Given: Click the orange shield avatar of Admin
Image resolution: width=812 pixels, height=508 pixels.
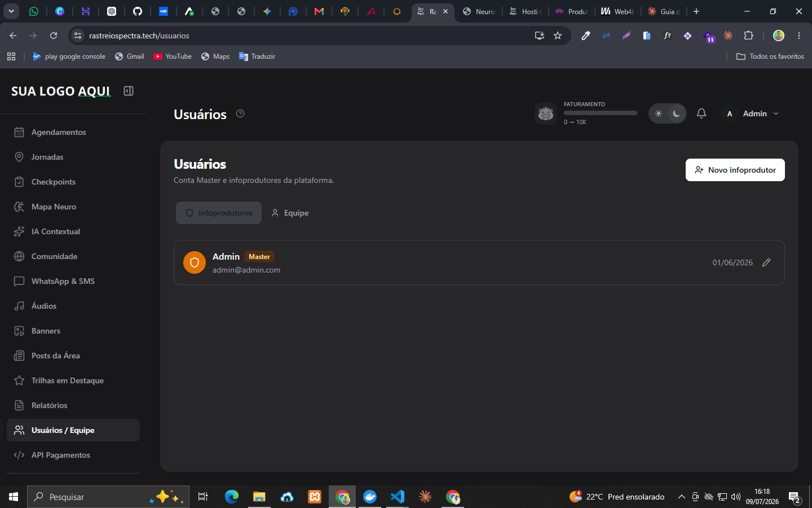Looking at the screenshot, I should click(x=195, y=262).
